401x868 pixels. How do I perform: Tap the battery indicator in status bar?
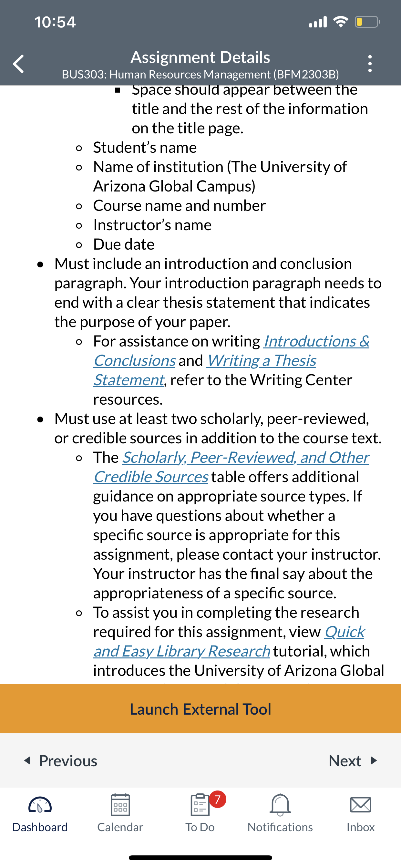click(367, 22)
